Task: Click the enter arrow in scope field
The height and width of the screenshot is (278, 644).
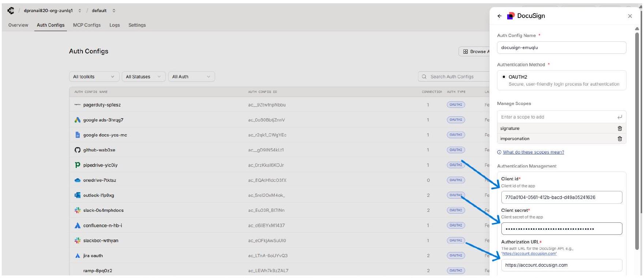Action: (619, 117)
